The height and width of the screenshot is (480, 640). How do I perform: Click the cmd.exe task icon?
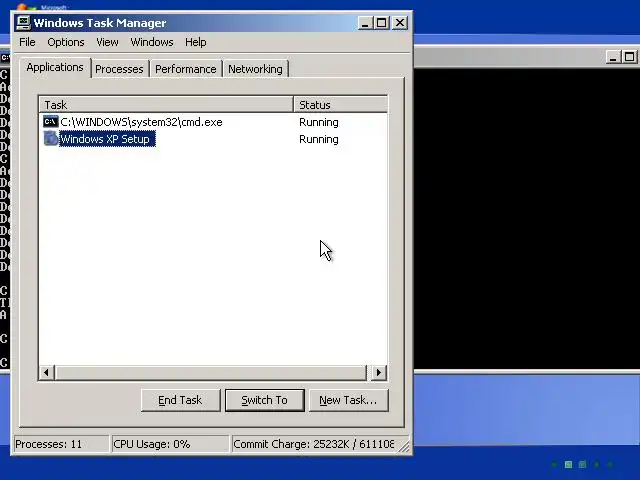(51, 122)
